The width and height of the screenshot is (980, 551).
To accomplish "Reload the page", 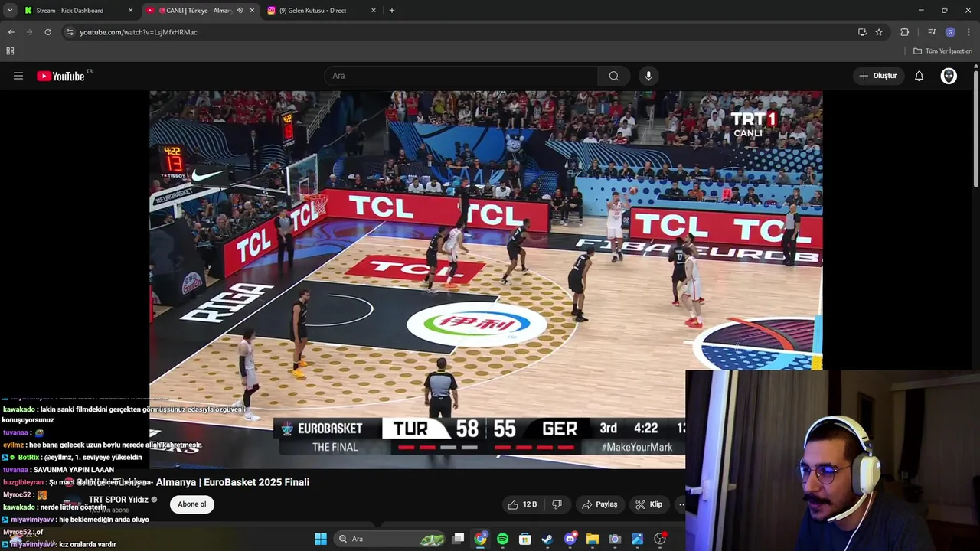I will [47, 32].
